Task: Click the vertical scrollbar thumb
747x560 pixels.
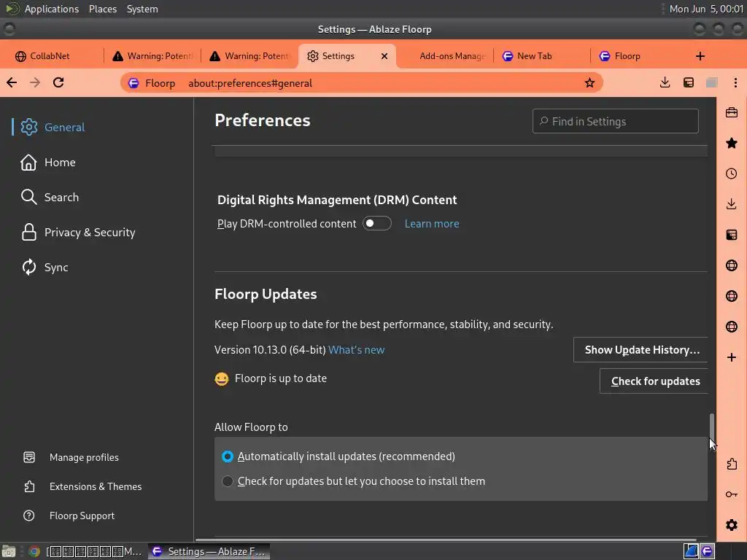Action: click(x=712, y=429)
